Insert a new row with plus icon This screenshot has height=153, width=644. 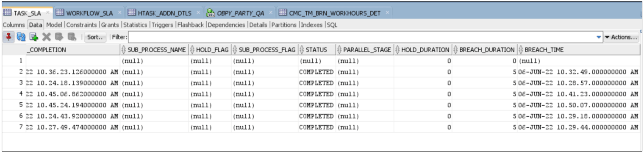pyautogui.click(x=33, y=37)
